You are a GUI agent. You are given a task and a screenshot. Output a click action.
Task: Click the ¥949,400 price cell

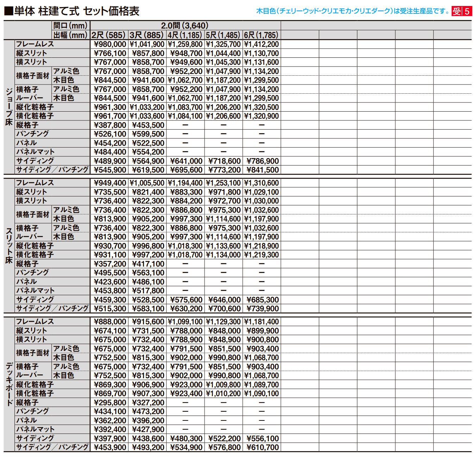coord(110,183)
